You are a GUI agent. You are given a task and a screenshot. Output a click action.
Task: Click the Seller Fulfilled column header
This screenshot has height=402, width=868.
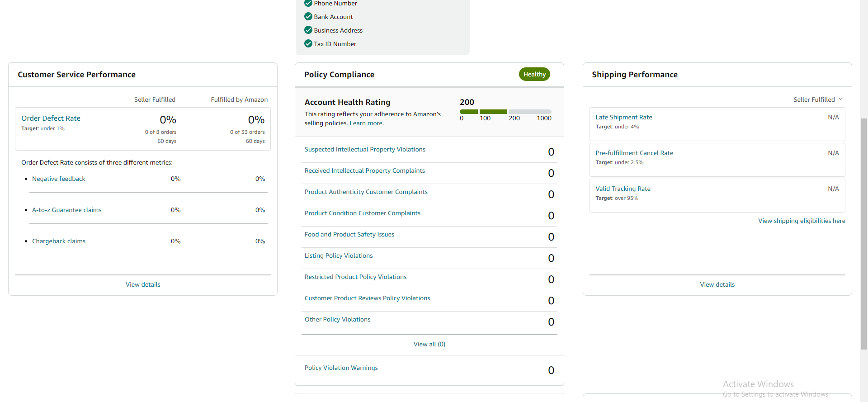coord(155,99)
